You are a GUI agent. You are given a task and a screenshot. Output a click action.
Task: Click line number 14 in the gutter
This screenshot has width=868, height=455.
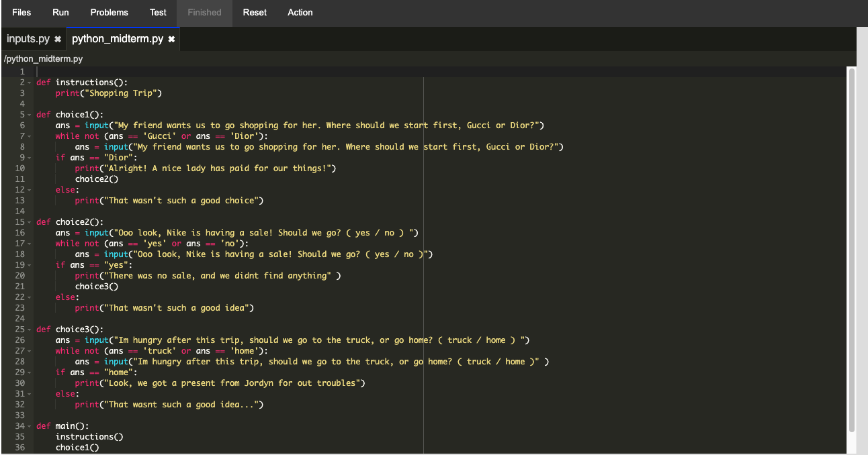19,211
